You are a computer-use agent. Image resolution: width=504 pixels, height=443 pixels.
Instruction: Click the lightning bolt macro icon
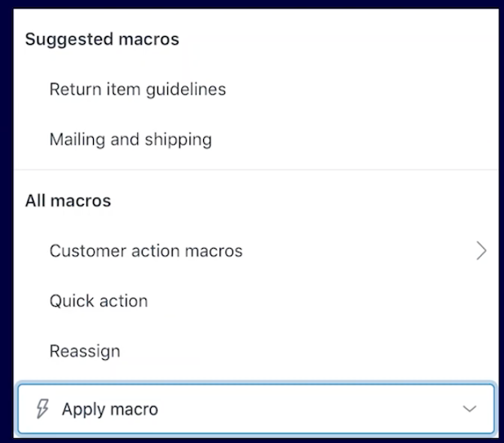coord(42,409)
